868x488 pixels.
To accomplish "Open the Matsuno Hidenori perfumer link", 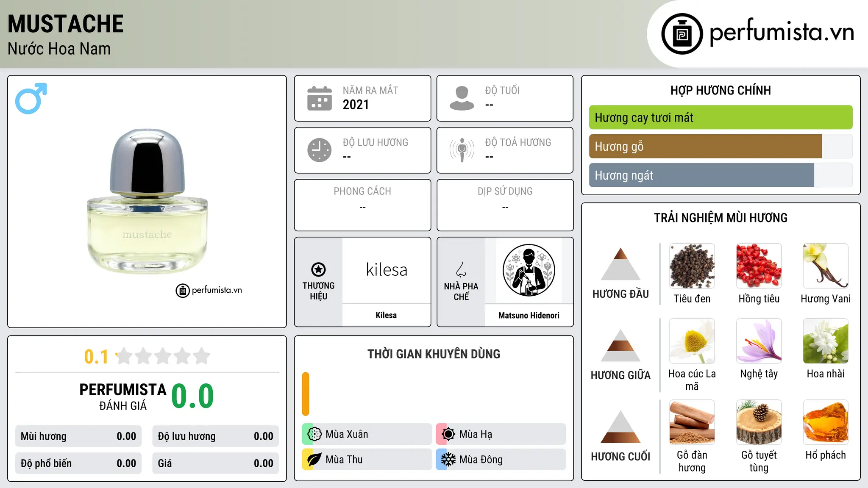I will [x=529, y=315].
